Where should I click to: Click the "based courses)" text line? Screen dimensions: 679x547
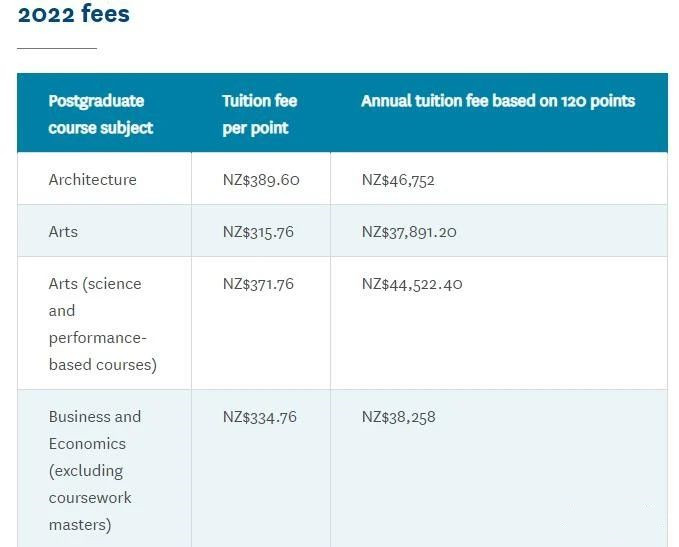(102, 365)
